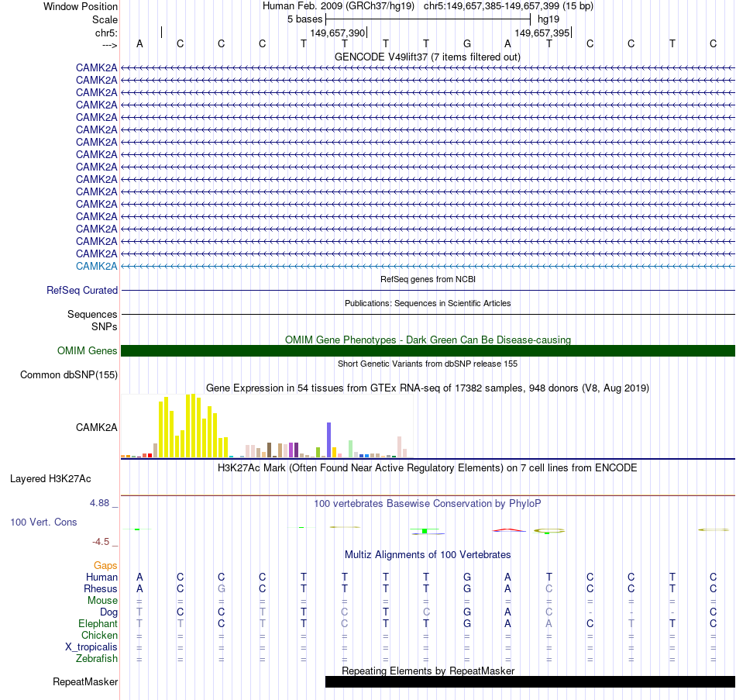Click the tall blue-purple bar in the GTEx chart
Viewport: 736px width, 700px height.
click(x=329, y=440)
